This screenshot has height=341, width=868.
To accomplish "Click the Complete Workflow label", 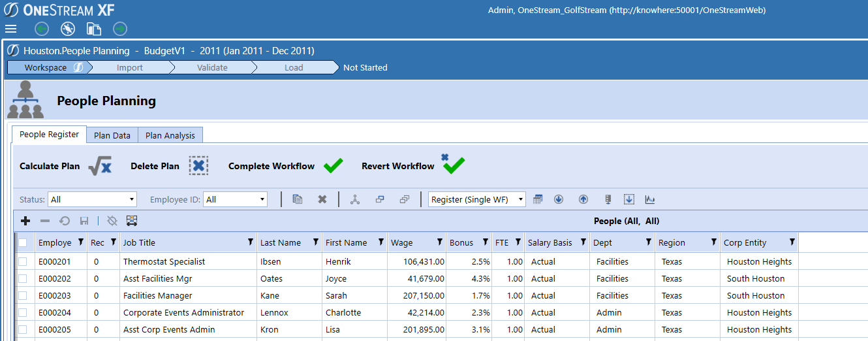I will point(271,166).
